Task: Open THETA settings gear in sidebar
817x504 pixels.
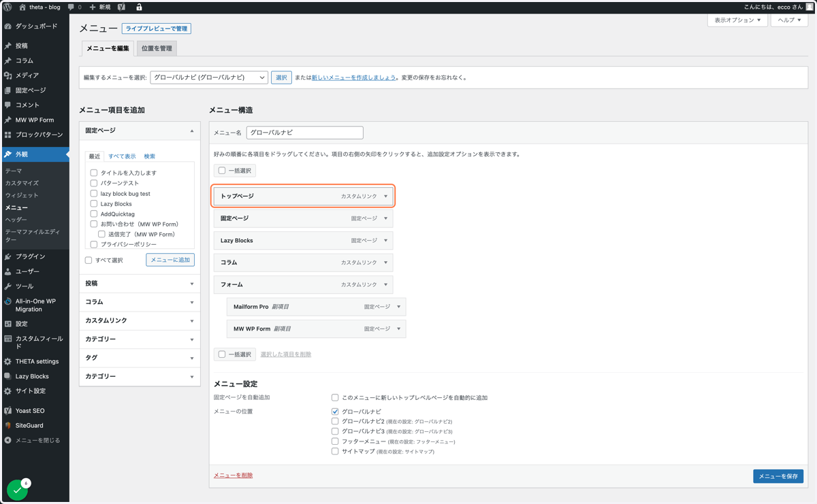Action: click(x=8, y=361)
